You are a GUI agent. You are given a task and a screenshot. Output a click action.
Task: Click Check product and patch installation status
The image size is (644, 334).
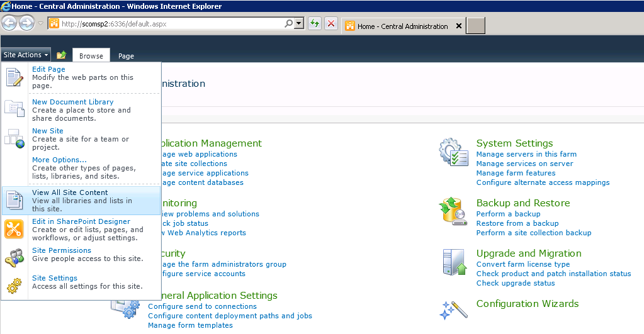point(553,274)
